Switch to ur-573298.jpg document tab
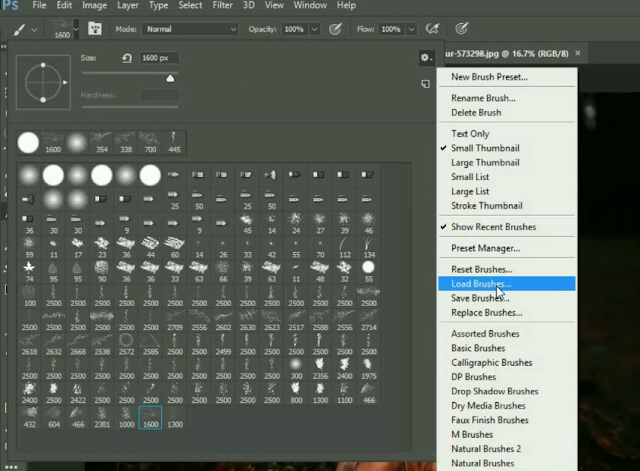The height and width of the screenshot is (471, 640). 507,53
